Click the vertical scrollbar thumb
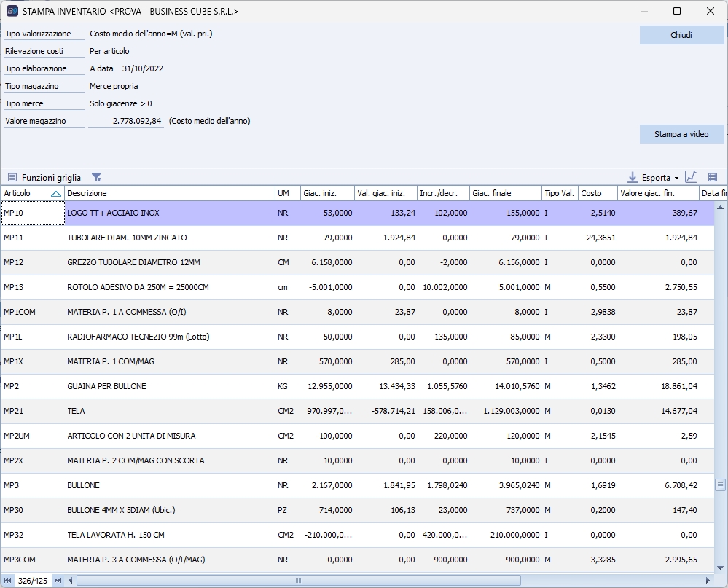 (720, 485)
